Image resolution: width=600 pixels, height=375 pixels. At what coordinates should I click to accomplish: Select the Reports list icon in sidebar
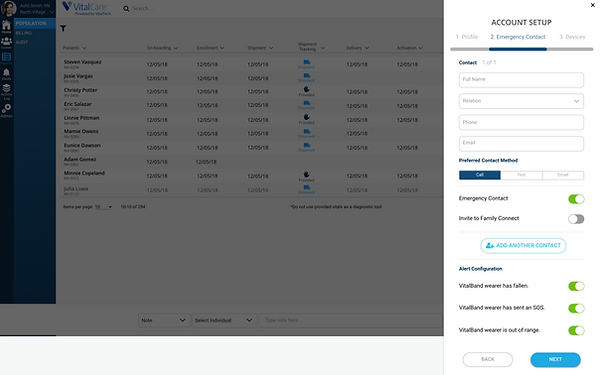pyautogui.click(x=6, y=57)
